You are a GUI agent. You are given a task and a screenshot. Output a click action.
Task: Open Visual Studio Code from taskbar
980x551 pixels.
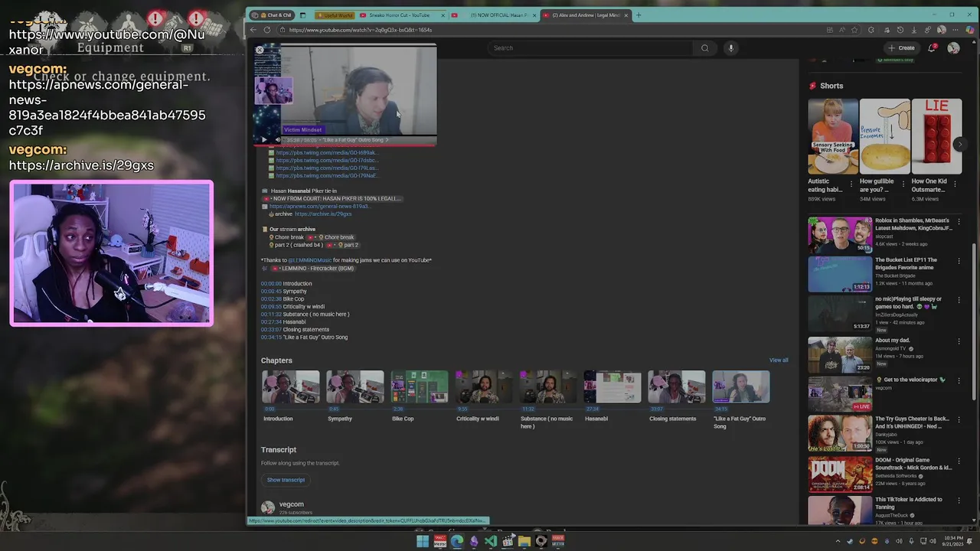point(491,541)
